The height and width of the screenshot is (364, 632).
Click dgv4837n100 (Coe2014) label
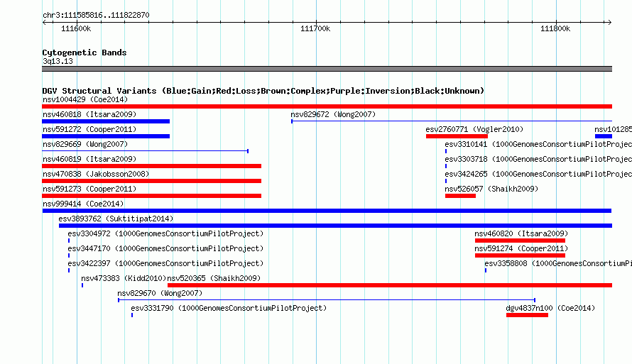click(550, 308)
